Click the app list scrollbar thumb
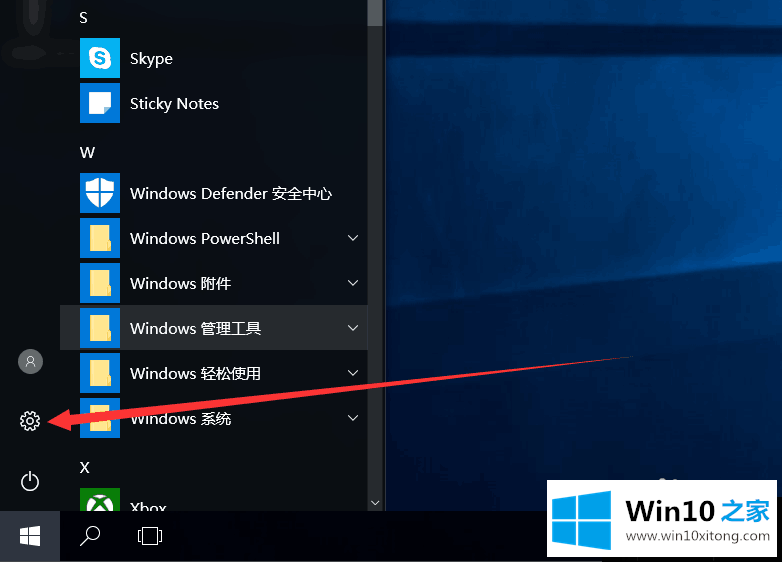The height and width of the screenshot is (562, 782). click(x=375, y=12)
